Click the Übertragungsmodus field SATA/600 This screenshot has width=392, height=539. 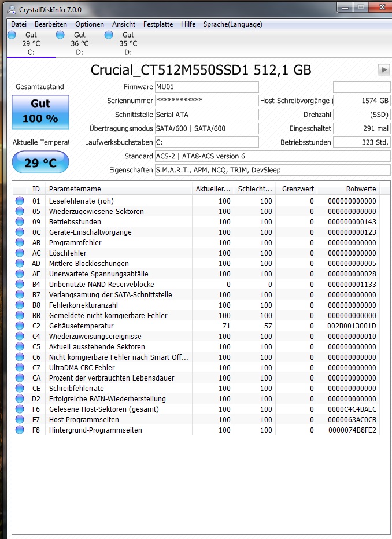[207, 128]
